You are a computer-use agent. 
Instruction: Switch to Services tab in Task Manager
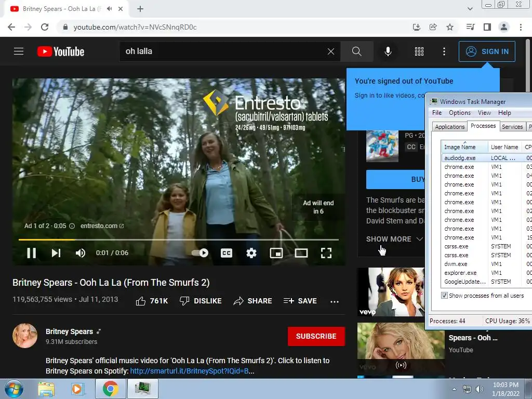[512, 127]
